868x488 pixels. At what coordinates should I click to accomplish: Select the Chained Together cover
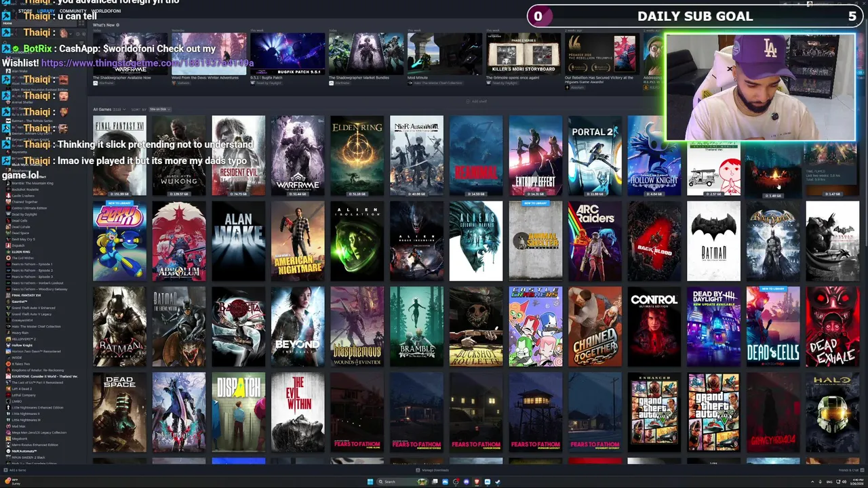tap(595, 327)
